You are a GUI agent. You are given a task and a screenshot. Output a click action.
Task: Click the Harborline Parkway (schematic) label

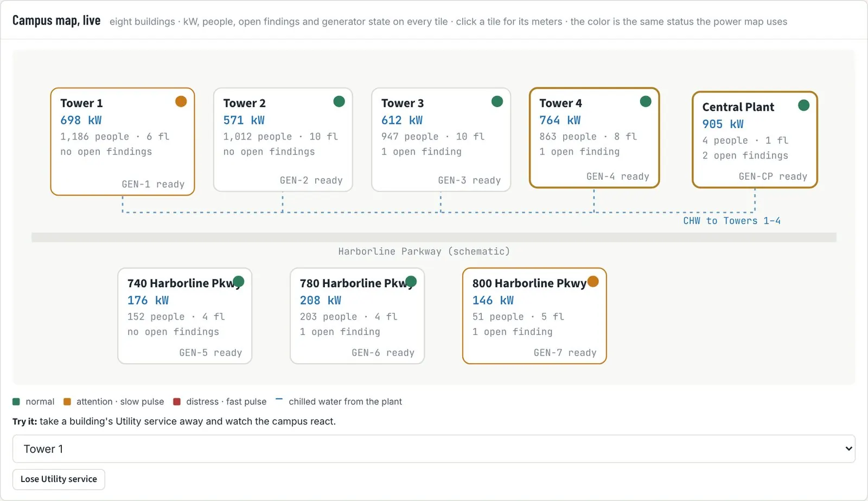click(424, 252)
